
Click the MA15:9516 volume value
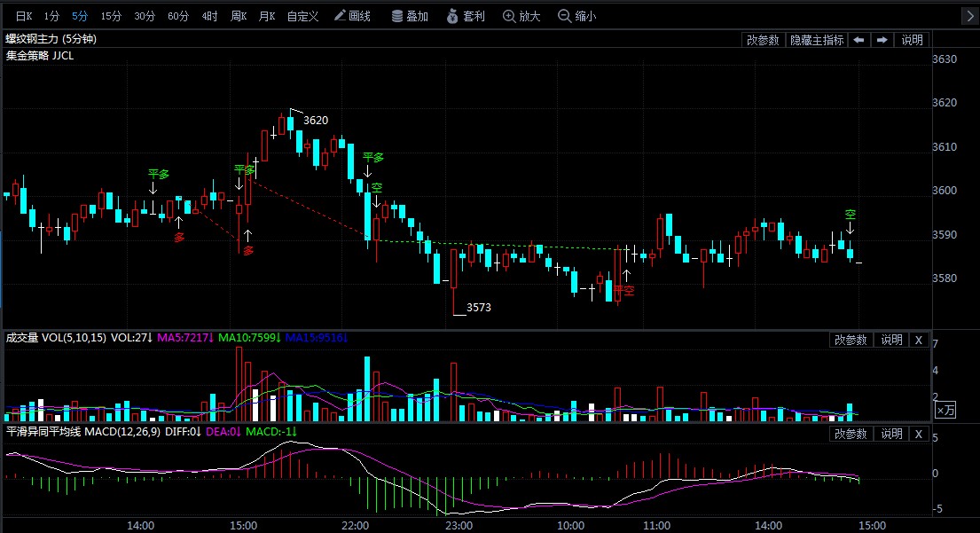tap(316, 338)
